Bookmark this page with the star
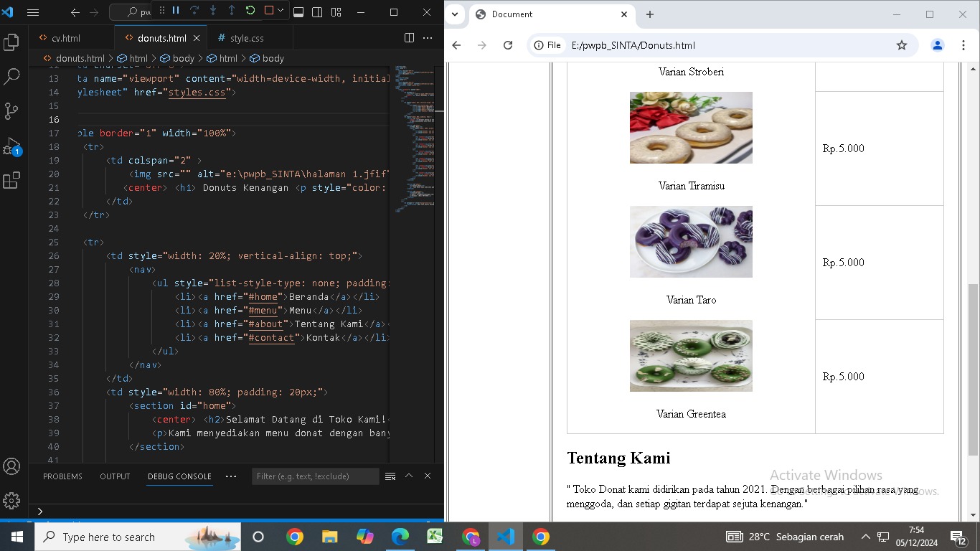The image size is (980, 551). (902, 45)
